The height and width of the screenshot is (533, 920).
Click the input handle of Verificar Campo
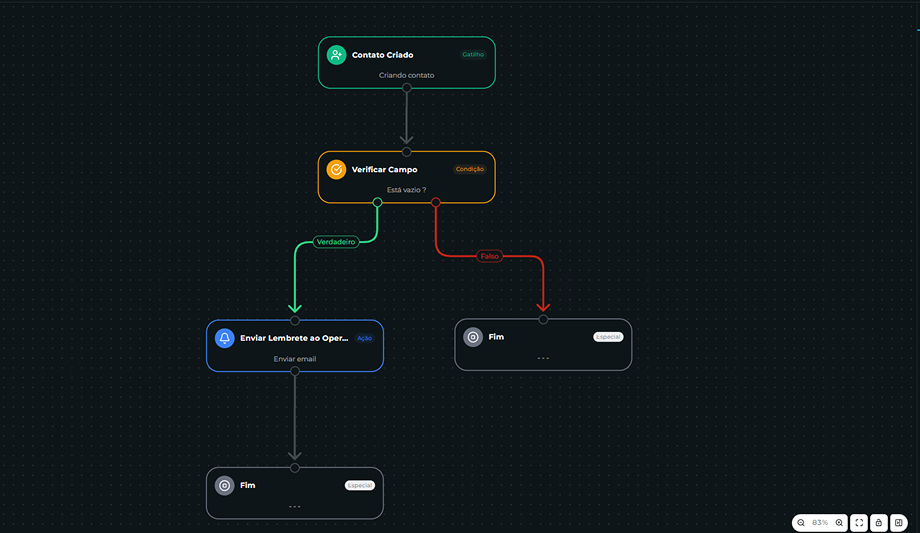pyautogui.click(x=407, y=152)
